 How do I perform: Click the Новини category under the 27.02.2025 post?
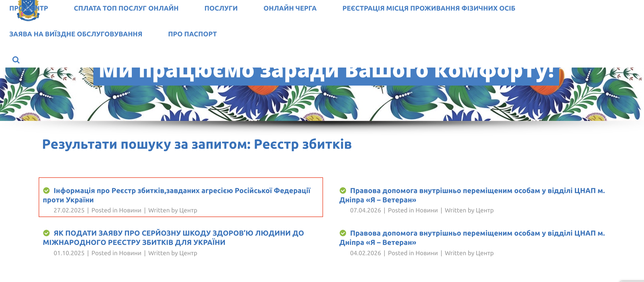(x=130, y=210)
